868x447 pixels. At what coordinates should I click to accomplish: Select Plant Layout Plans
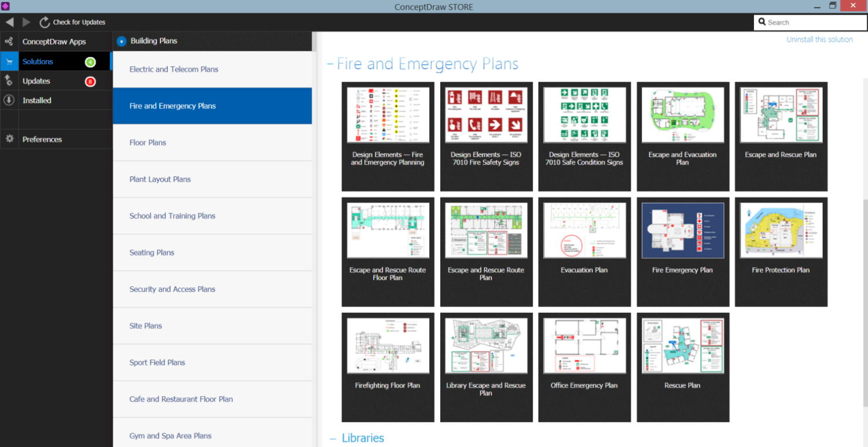point(212,179)
